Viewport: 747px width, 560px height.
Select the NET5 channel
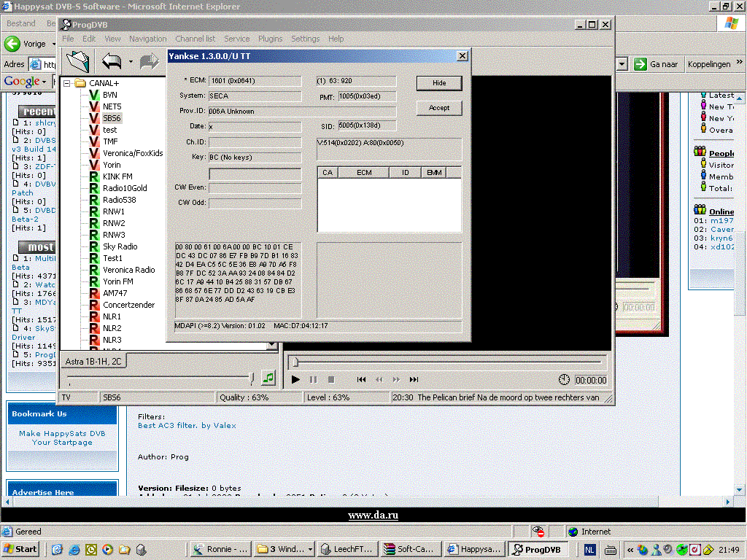click(x=112, y=106)
